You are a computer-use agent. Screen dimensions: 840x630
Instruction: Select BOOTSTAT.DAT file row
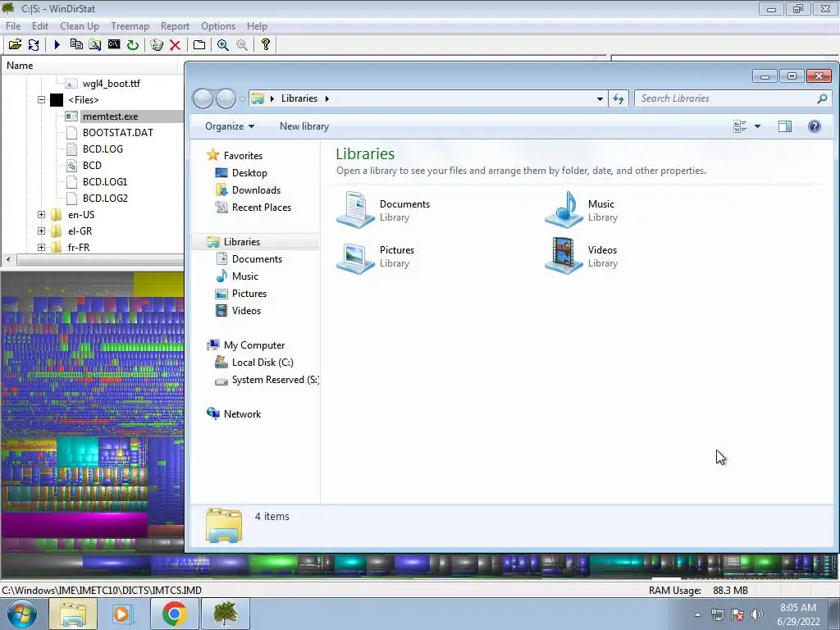pyautogui.click(x=118, y=133)
